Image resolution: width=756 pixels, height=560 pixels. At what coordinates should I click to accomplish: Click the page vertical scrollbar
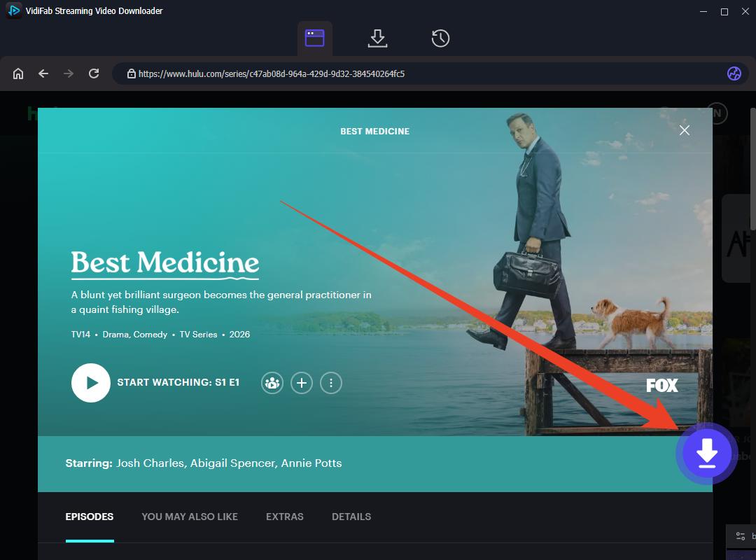click(x=752, y=169)
